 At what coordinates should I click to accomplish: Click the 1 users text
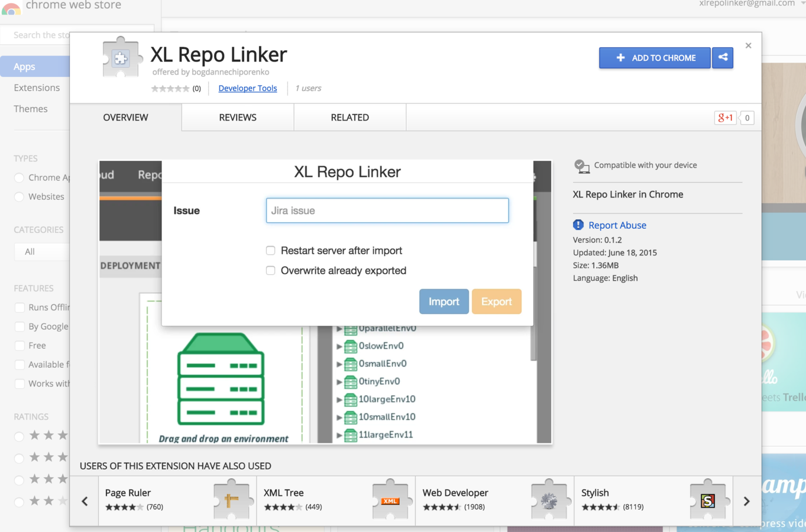308,88
